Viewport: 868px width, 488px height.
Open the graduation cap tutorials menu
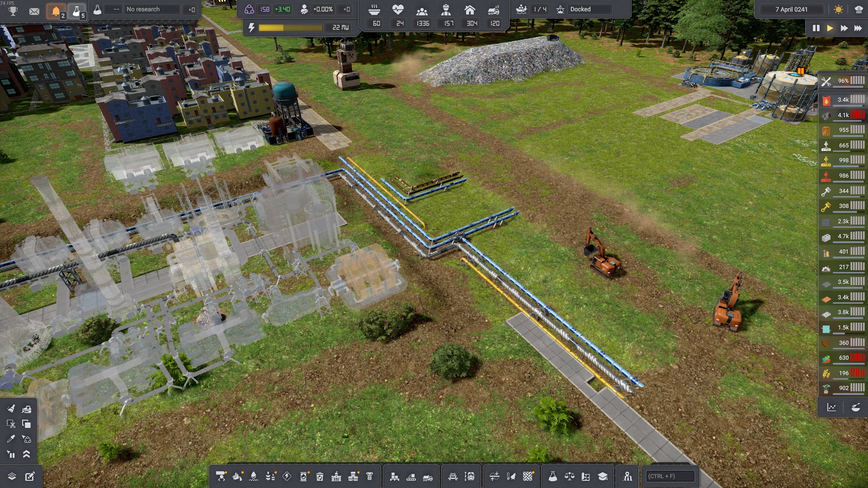pos(603,476)
